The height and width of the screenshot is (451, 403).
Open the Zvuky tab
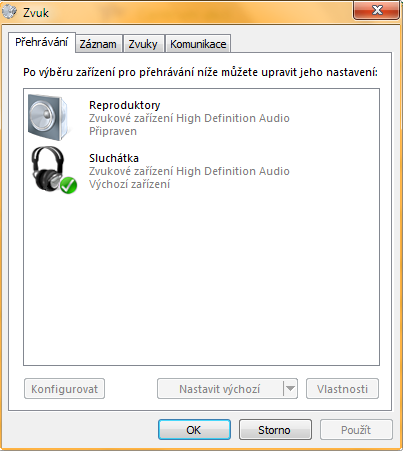tap(143, 44)
